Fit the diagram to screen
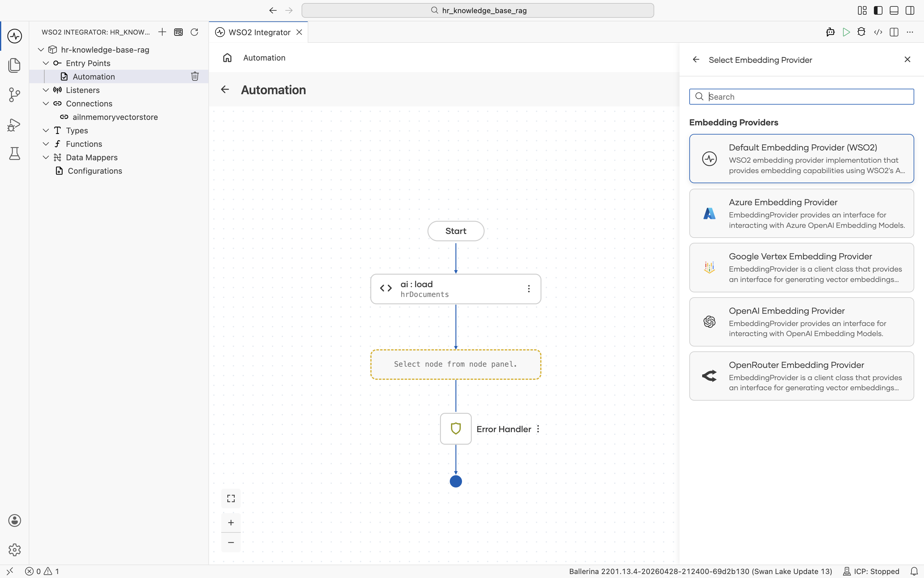924x578 pixels. click(x=231, y=498)
